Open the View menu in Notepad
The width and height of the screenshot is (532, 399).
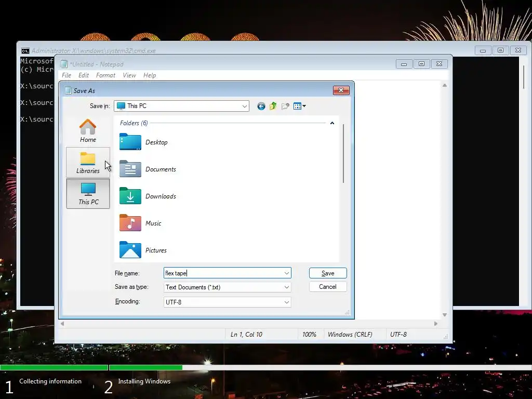tap(129, 75)
